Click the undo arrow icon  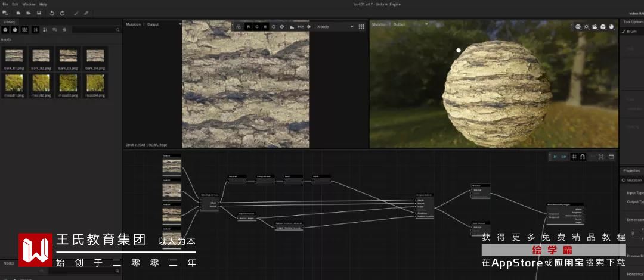point(52,13)
